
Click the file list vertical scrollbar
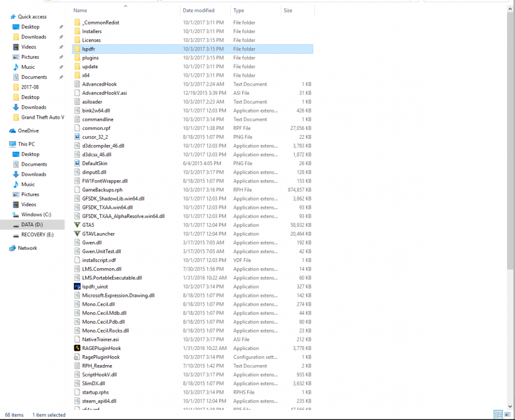(510, 141)
